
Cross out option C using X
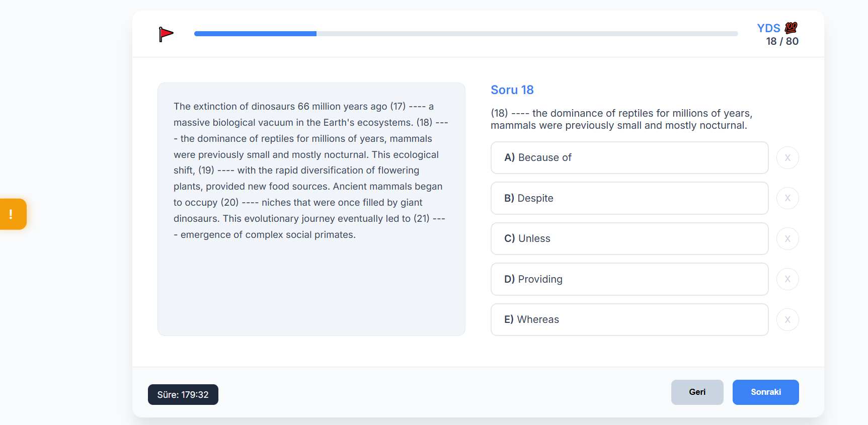pos(787,239)
